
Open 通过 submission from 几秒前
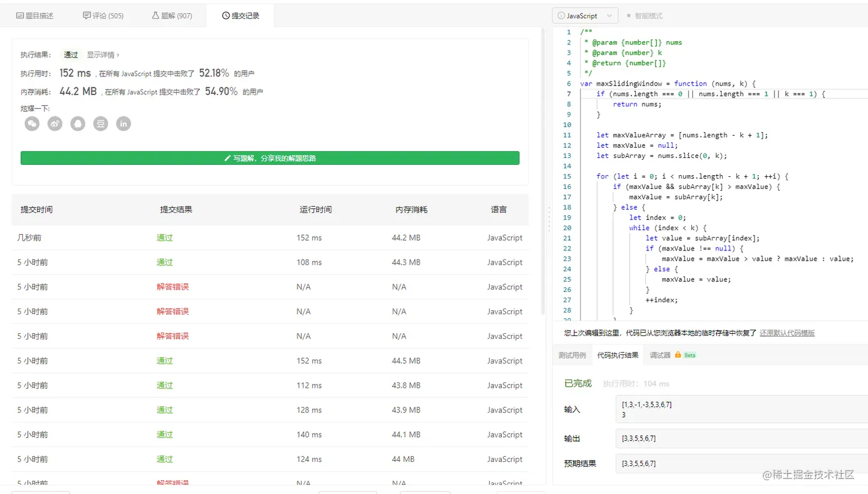[x=165, y=238]
